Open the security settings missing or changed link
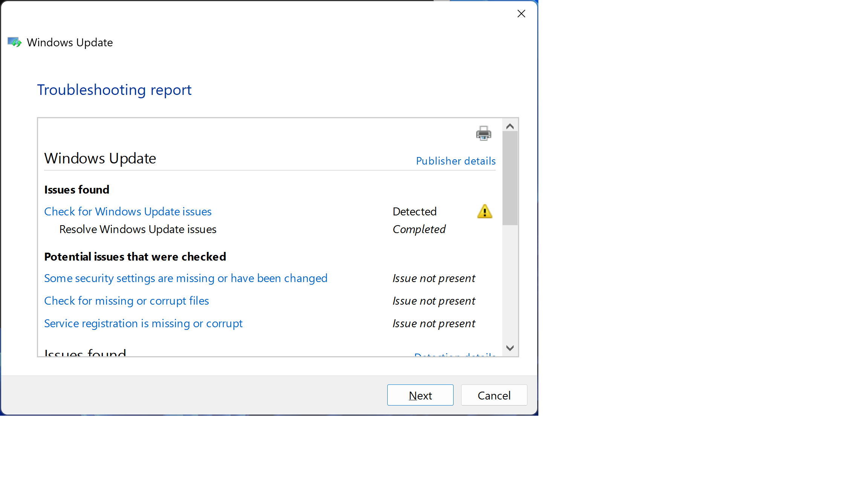The width and height of the screenshot is (868, 488). coord(186,278)
